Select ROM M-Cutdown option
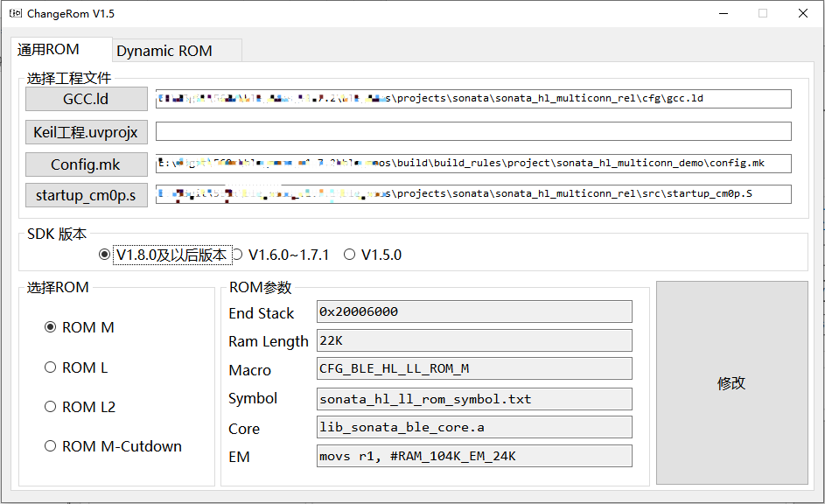The height and width of the screenshot is (504, 825). [50, 446]
